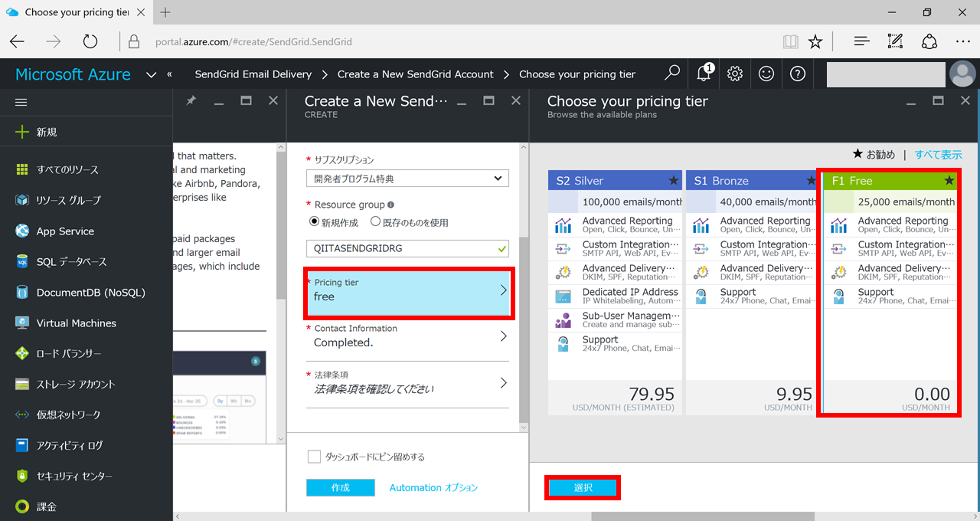
Task: Select the F1 Free plan header
Action: point(891,181)
